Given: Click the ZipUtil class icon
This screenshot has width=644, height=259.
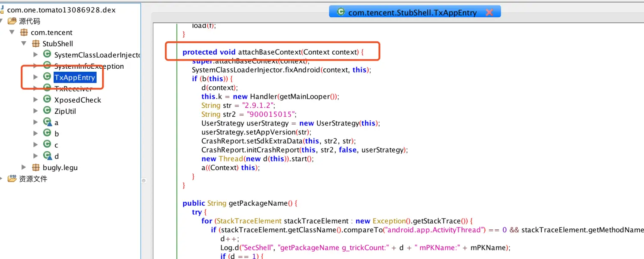Looking at the screenshot, I should click(x=47, y=110).
